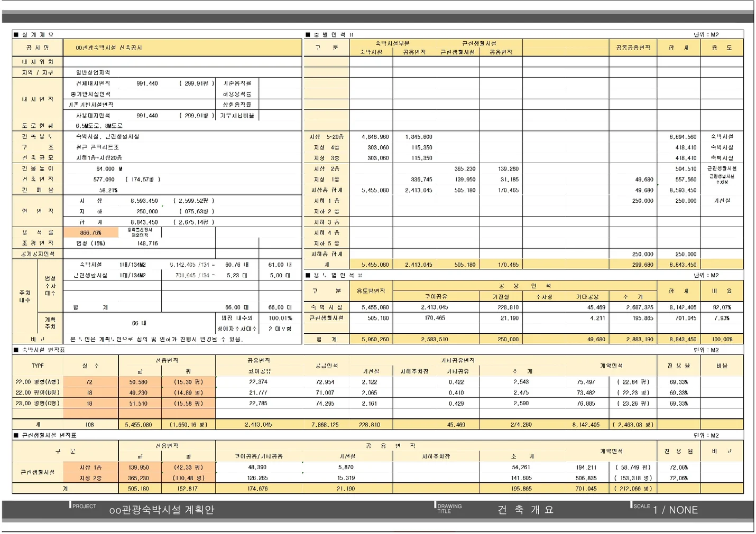The width and height of the screenshot is (756, 534).
Task: Click the room total cell 108
Action: click(x=89, y=425)
